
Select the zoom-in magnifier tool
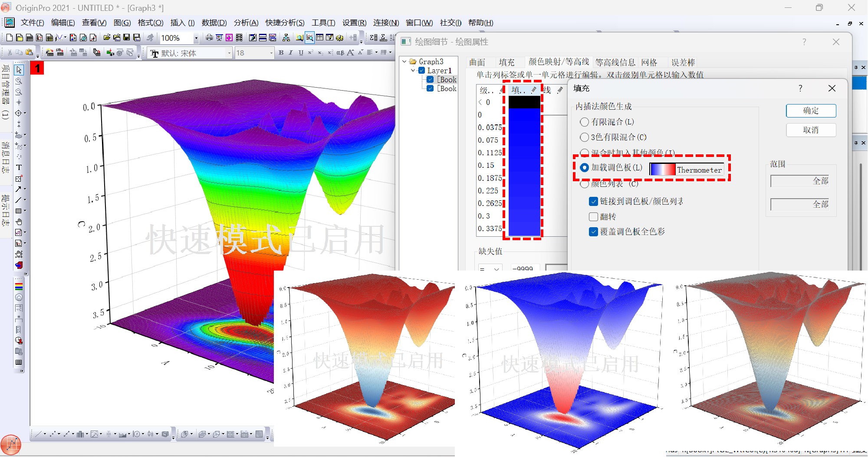19,81
